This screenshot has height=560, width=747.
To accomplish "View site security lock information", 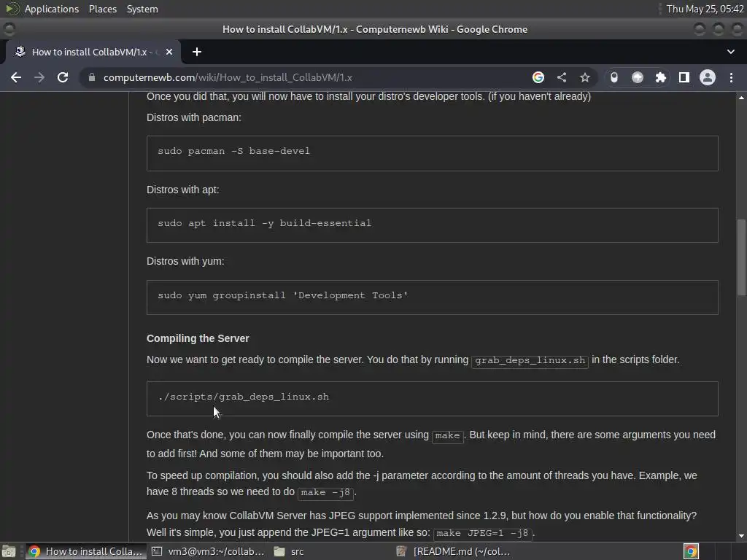I will click(x=92, y=77).
